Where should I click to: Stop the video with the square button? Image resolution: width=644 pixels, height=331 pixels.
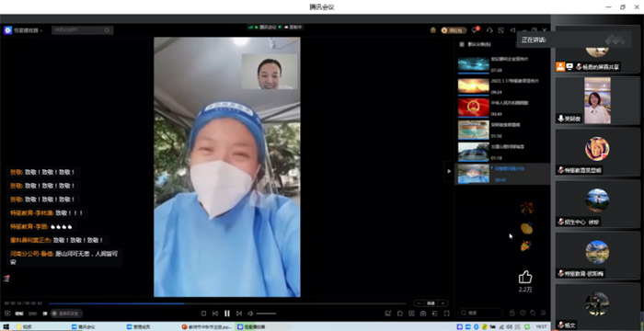coord(203,314)
